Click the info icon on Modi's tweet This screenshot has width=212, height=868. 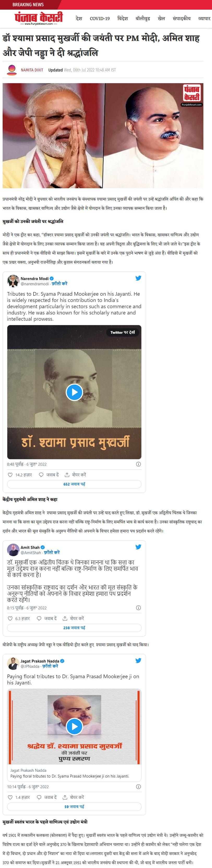coord(138,464)
